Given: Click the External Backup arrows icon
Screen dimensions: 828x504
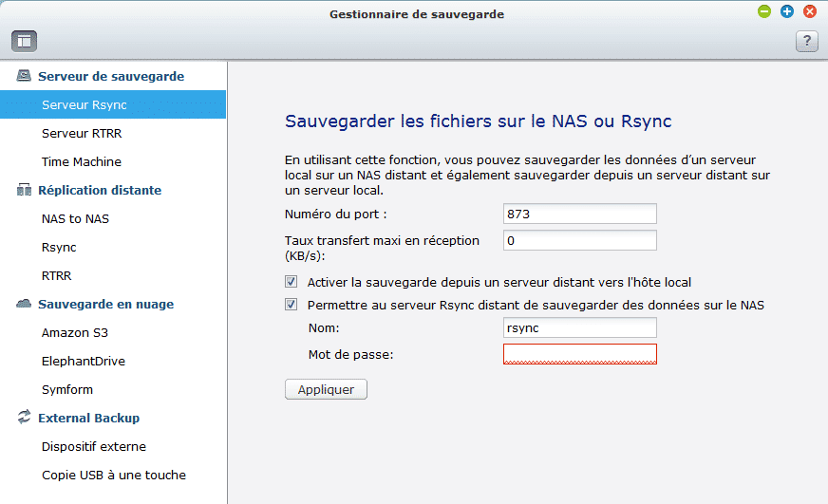Looking at the screenshot, I should pos(24,417).
